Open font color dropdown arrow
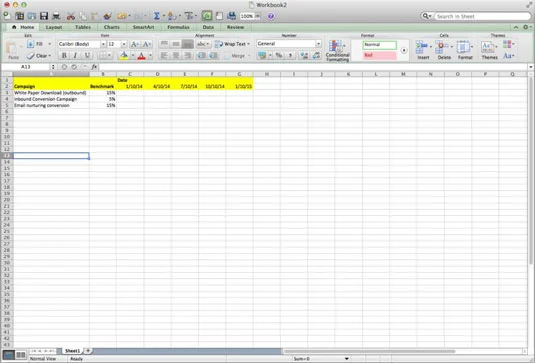The image size is (535, 363). coord(150,56)
